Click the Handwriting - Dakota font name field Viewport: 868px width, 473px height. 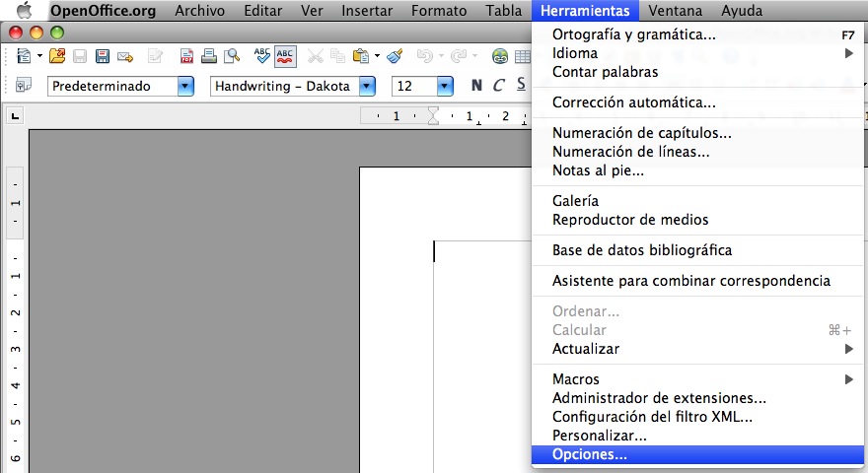285,87
